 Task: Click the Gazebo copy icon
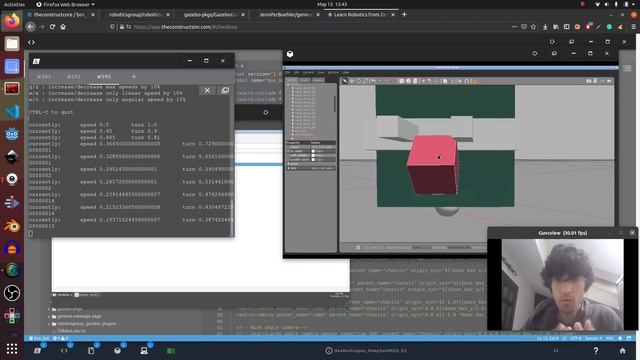[x=445, y=81]
